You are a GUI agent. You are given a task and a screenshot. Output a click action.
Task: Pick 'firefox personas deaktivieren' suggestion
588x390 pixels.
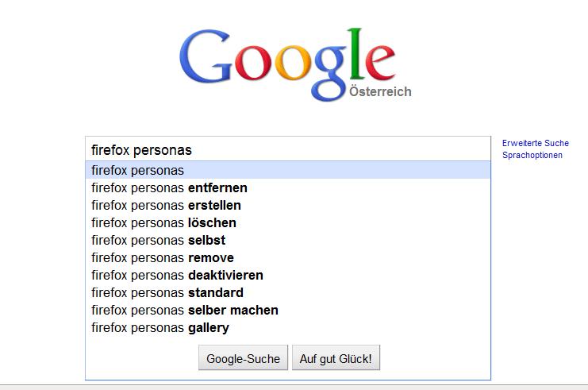pyautogui.click(x=177, y=275)
